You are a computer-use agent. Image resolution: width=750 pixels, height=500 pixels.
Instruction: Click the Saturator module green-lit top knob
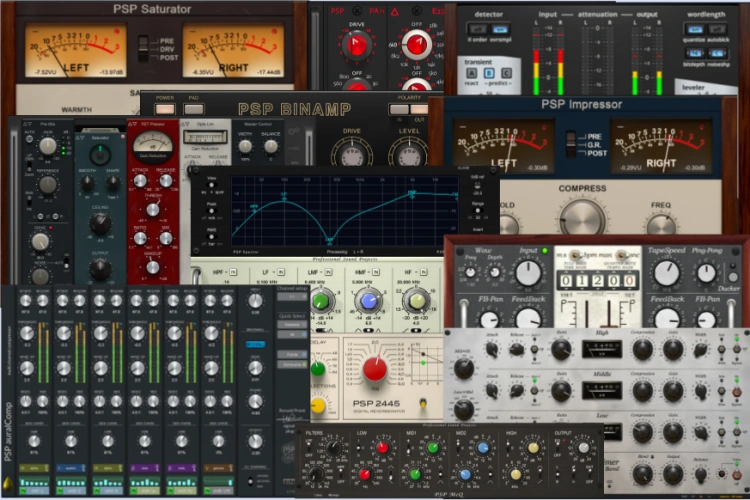(x=100, y=155)
